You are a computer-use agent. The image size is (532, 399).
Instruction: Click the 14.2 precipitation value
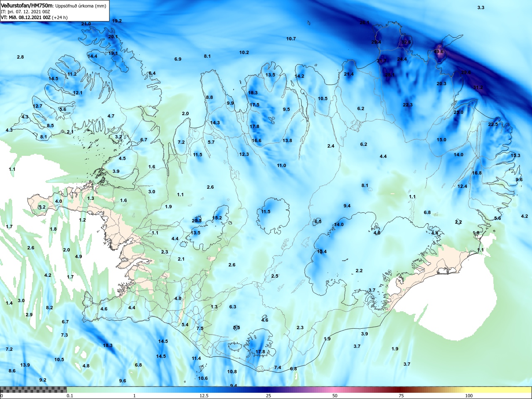[x=299, y=76]
